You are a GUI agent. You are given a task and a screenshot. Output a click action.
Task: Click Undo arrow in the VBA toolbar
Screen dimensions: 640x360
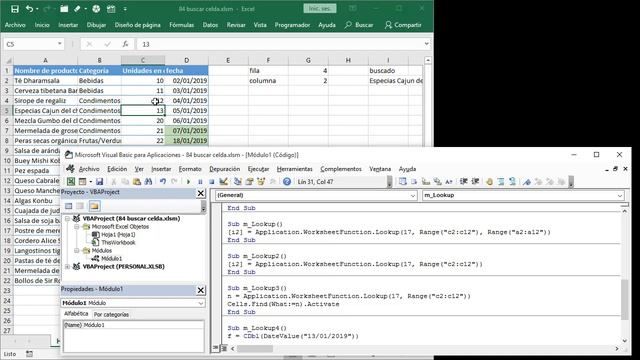click(163, 182)
